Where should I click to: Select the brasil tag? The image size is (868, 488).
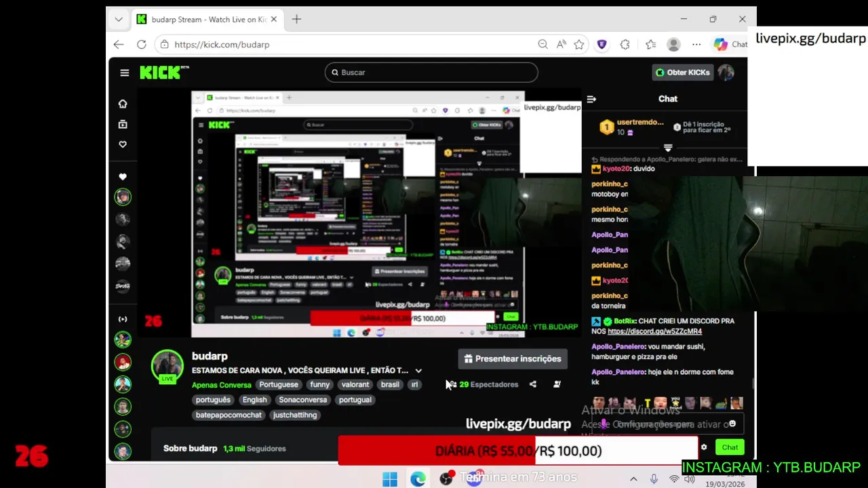click(x=390, y=384)
